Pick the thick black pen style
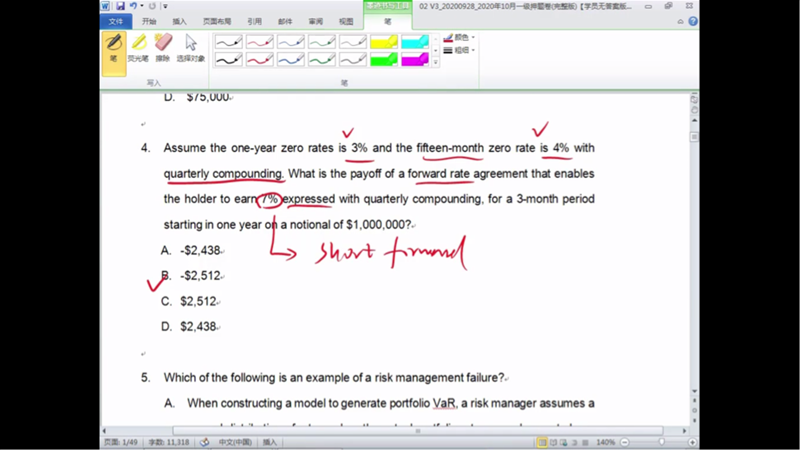The image size is (800, 450). (x=228, y=59)
